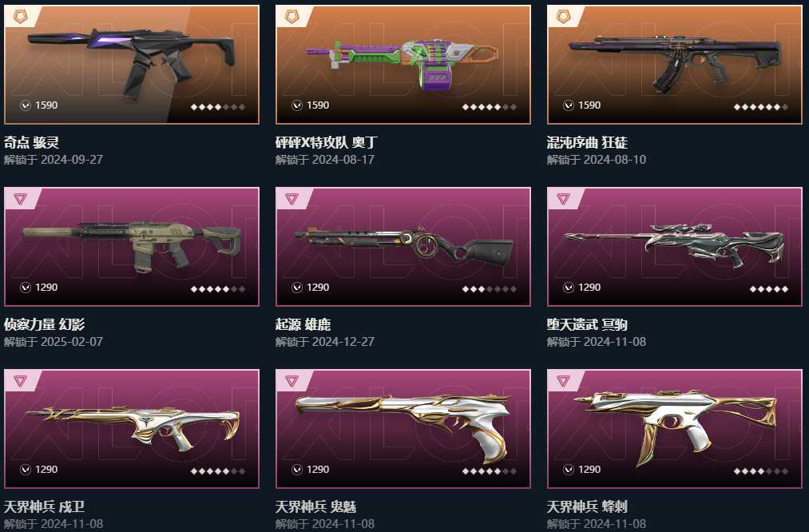Click the VP currency icon on 天界神兵 鬼魅 card

pos(296,469)
